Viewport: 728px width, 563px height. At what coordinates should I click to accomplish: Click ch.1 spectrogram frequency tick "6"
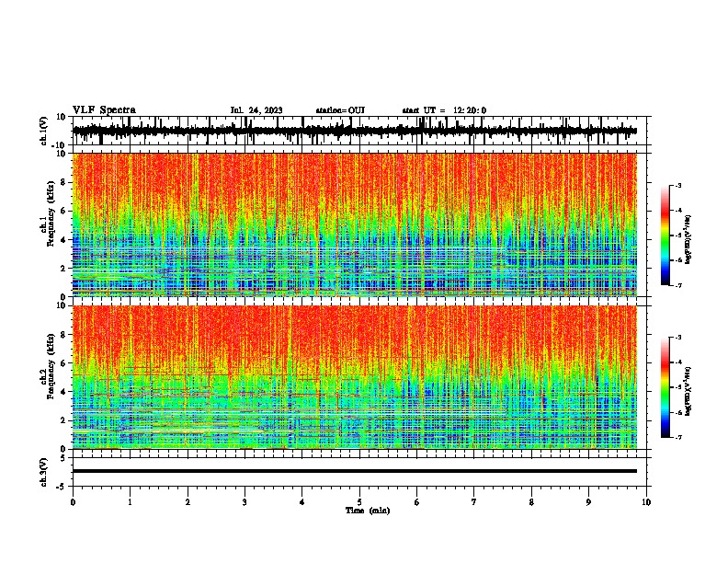pos(63,211)
